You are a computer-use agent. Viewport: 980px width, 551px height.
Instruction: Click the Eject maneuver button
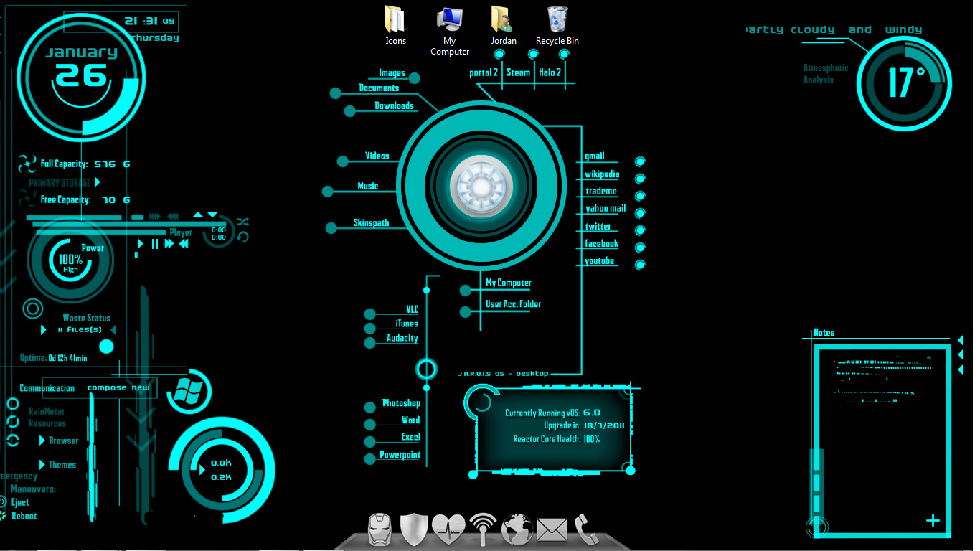click(20, 503)
